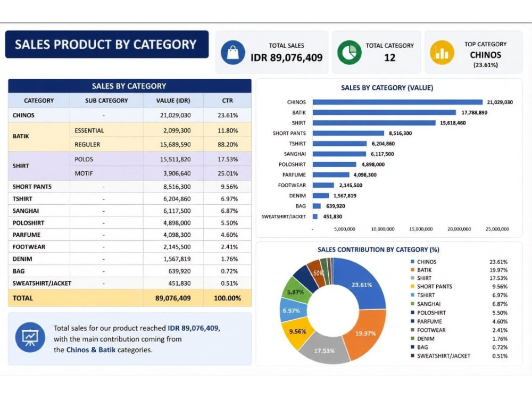Click the table value 15,689,590
The image size is (532, 399).
coord(175,145)
